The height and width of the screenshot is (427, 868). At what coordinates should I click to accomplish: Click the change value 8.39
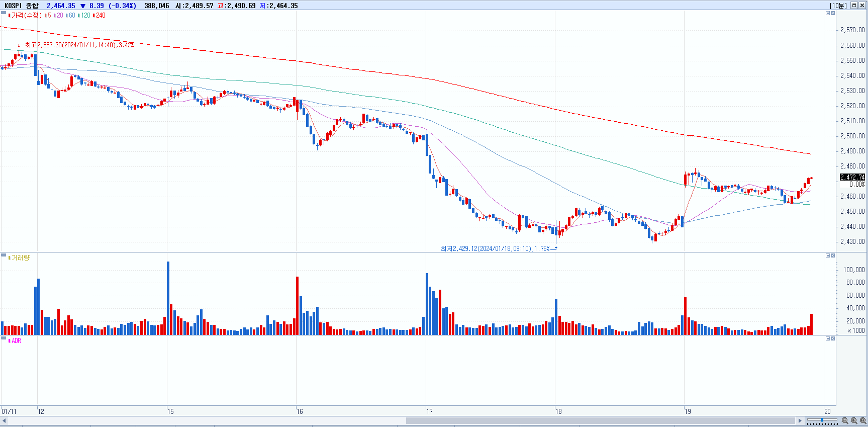pos(97,6)
